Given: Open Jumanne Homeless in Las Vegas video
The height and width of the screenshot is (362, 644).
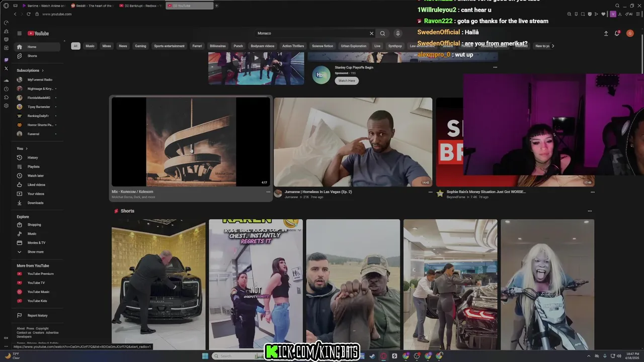Looking at the screenshot, I should (353, 142).
